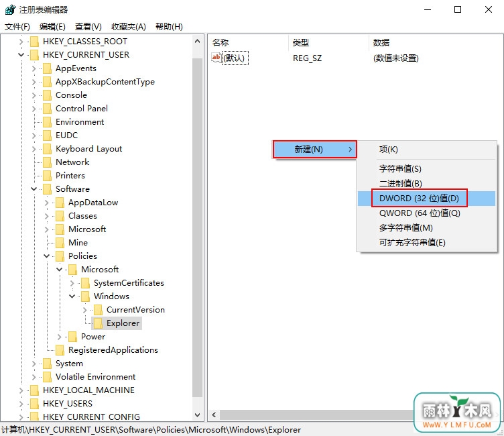Choose 字符串值(S) from submenu
Viewport: 504px width, 436px height.
[x=426, y=168]
